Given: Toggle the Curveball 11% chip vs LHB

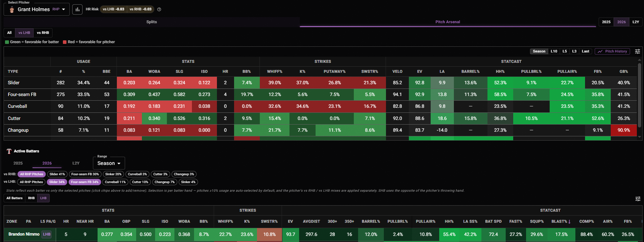Looking at the screenshot, I should click(x=115, y=182).
